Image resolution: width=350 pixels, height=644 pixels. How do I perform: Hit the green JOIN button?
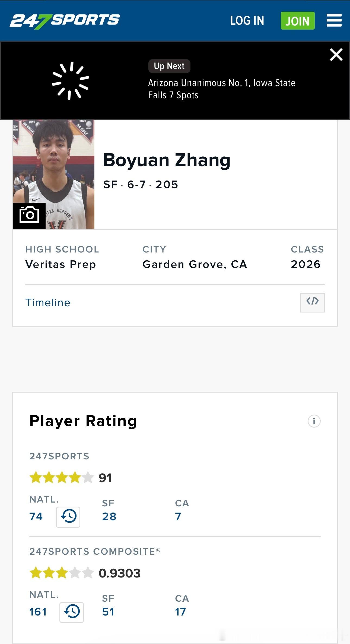(x=297, y=21)
